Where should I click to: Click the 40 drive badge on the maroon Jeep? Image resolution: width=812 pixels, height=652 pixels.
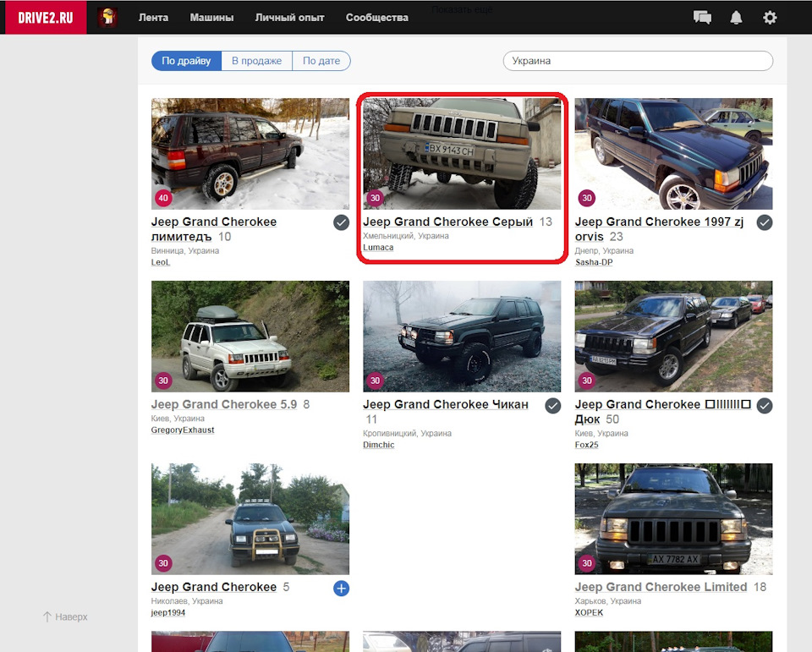point(163,198)
